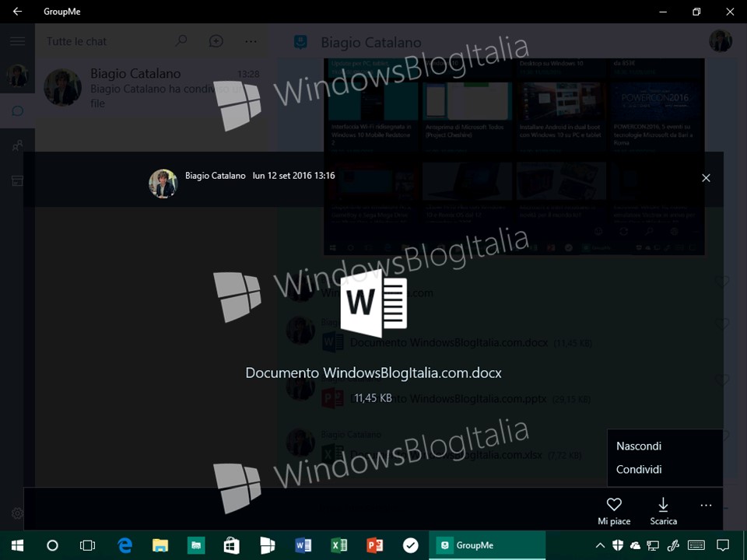Screen dimensions: 747x560
Task: Open Task View on the taskbar
Action: [x=88, y=545]
